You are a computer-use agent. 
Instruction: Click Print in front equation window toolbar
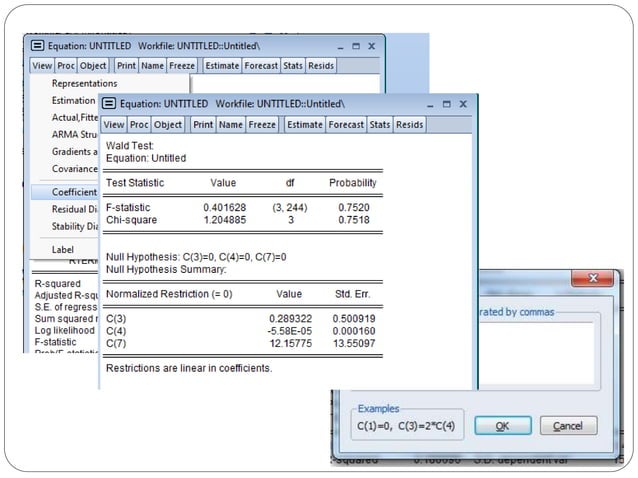coord(203,125)
